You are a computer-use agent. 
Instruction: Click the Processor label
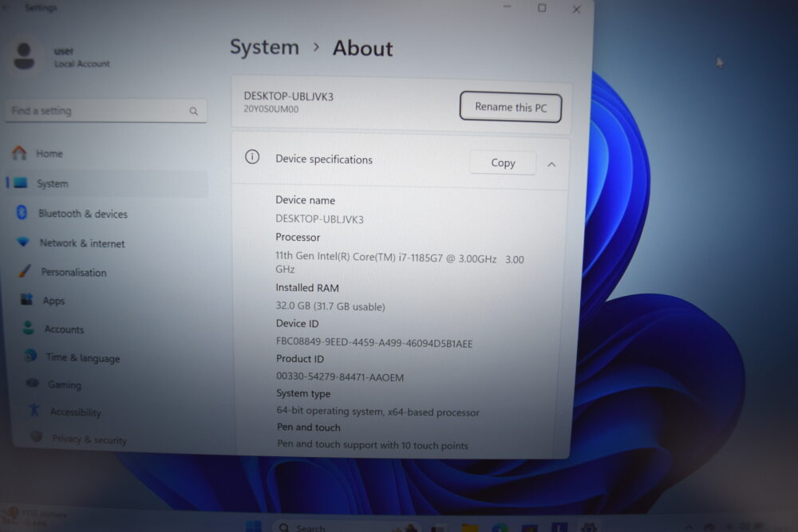298,237
